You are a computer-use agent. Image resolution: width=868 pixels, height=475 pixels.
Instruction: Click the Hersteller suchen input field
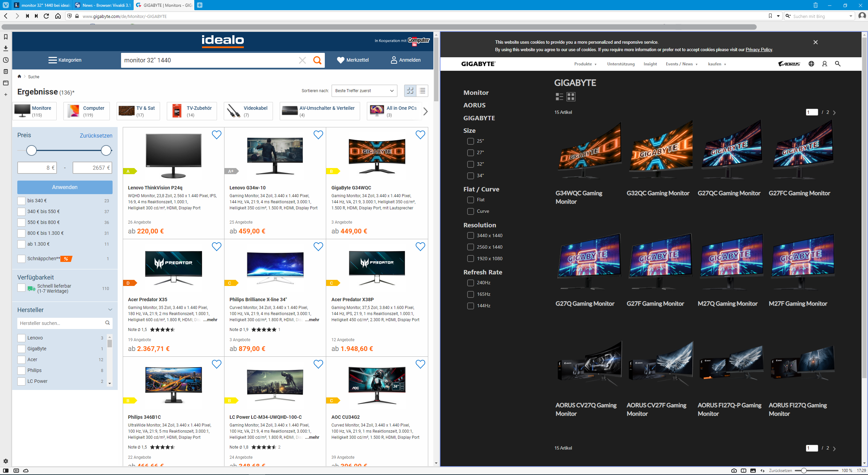65,323
